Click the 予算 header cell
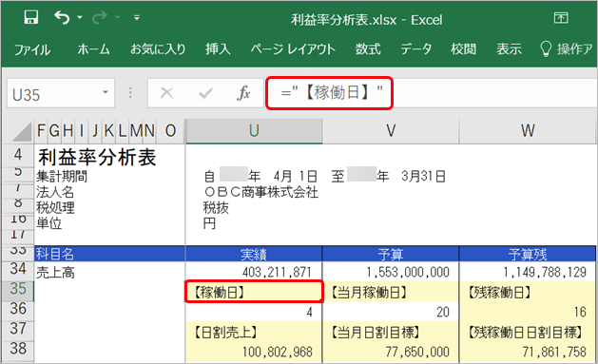598x364 pixels. coord(391,254)
